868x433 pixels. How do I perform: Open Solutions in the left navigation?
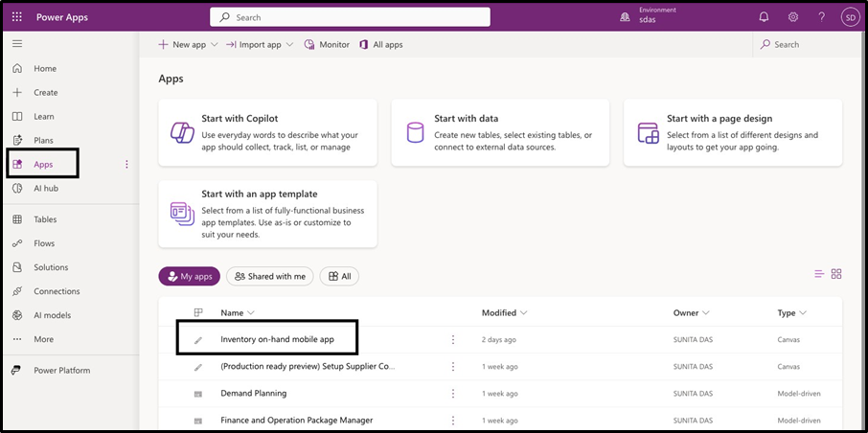[51, 267]
